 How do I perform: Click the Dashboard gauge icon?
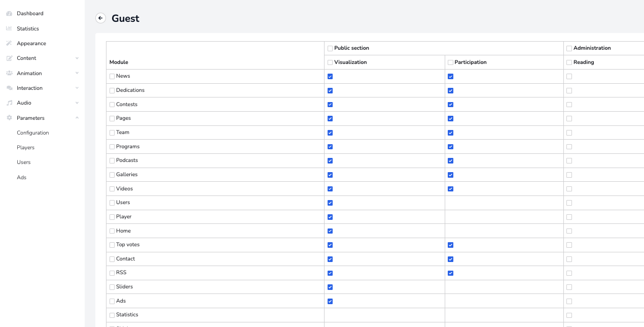pyautogui.click(x=9, y=14)
